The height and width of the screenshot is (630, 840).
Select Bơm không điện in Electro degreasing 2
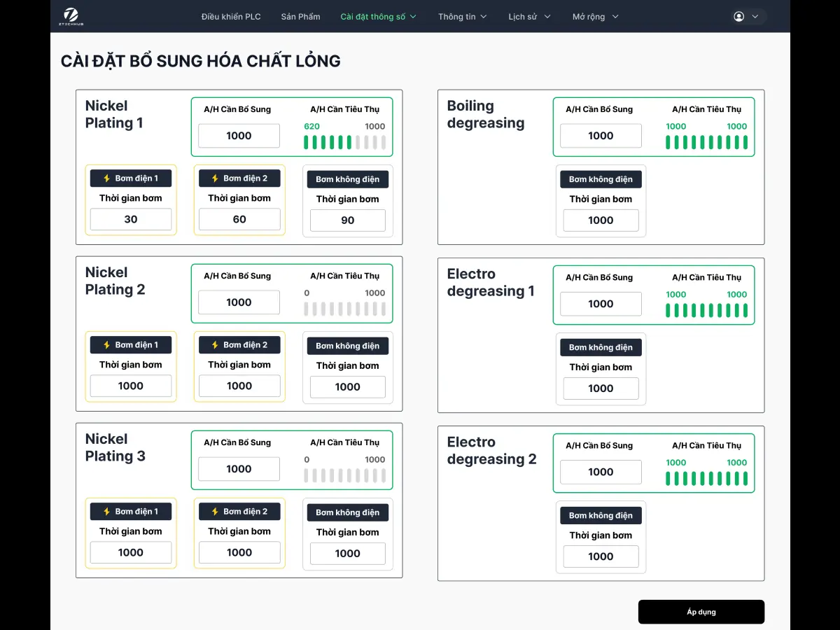(601, 515)
